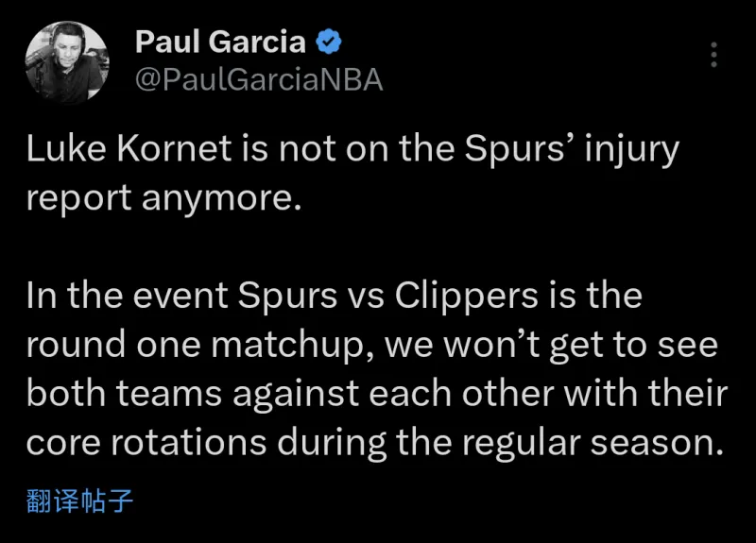Click the text "In the event"
Screen dimensions: 756x543
pyautogui.click(x=121, y=296)
